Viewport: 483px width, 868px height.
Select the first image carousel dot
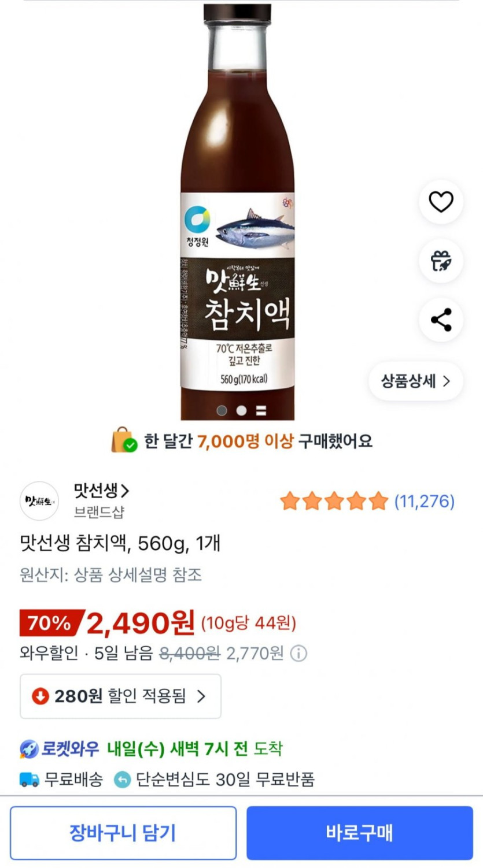coord(222,410)
